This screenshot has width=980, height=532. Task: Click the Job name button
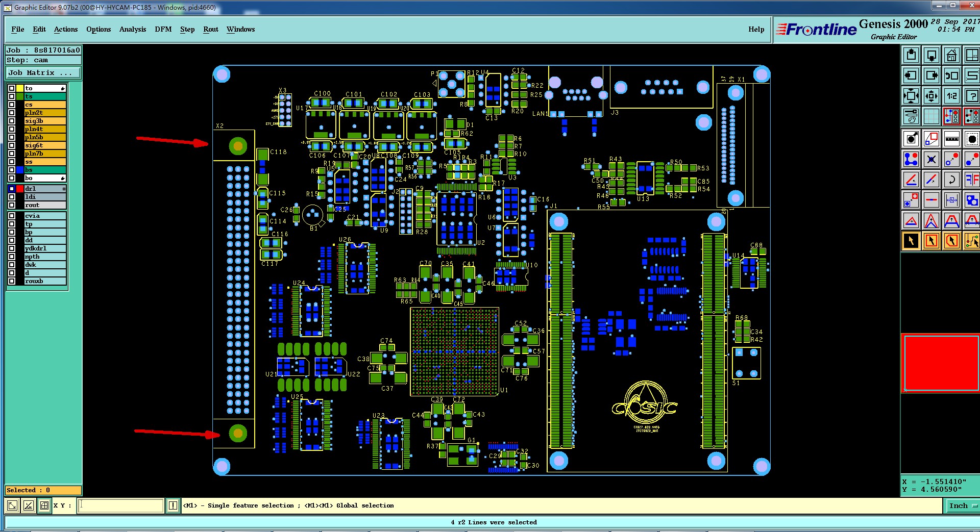pyautogui.click(x=43, y=50)
